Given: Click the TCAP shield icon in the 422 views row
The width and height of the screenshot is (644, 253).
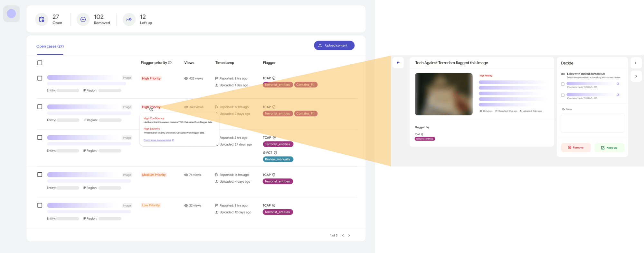Looking at the screenshot, I should click(274, 78).
